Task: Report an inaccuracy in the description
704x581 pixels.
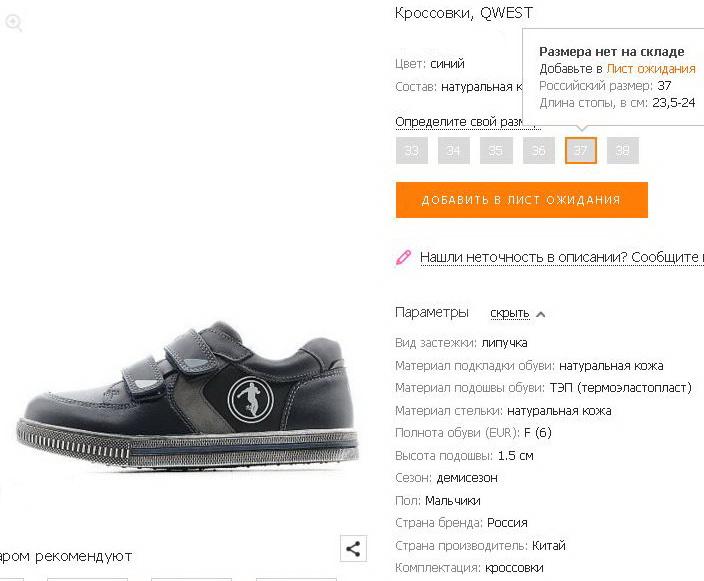Action: coord(562,257)
